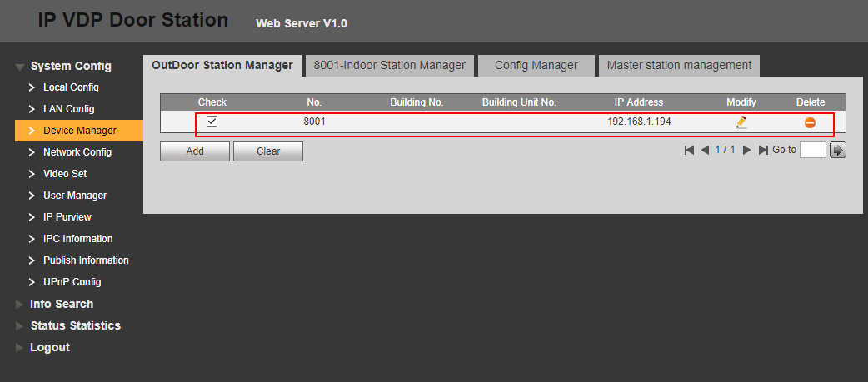
Task: Select User Manager in the sidebar
Action: point(75,196)
